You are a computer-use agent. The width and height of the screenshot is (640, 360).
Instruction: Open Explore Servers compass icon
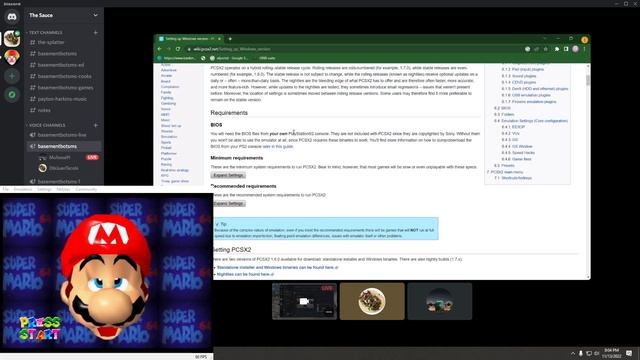pyautogui.click(x=12, y=95)
